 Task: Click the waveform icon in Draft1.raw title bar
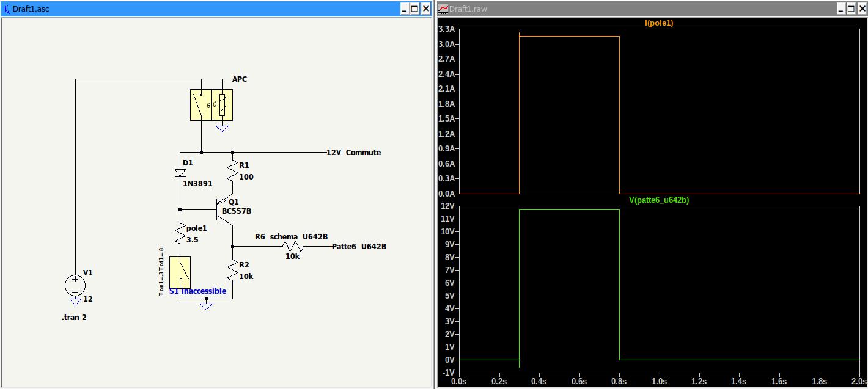pos(444,9)
